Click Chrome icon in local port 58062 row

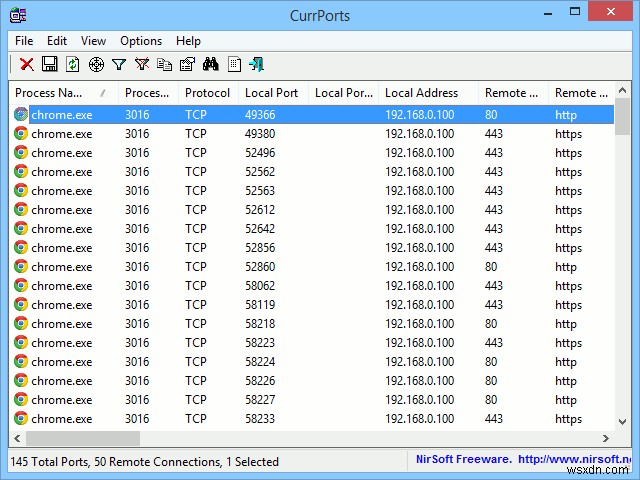(x=21, y=285)
